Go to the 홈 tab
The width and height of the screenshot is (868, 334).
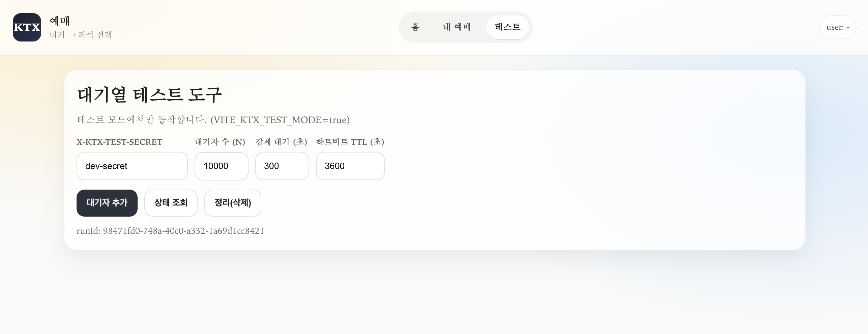[415, 27]
